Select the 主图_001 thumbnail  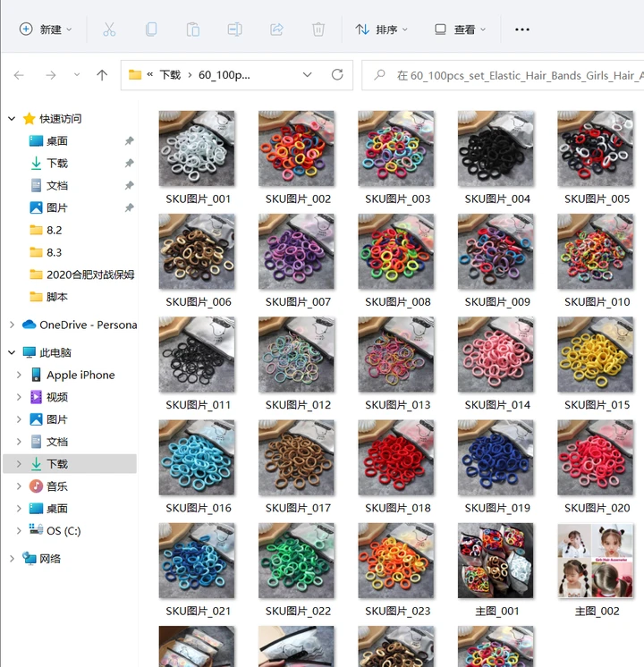[x=496, y=561]
